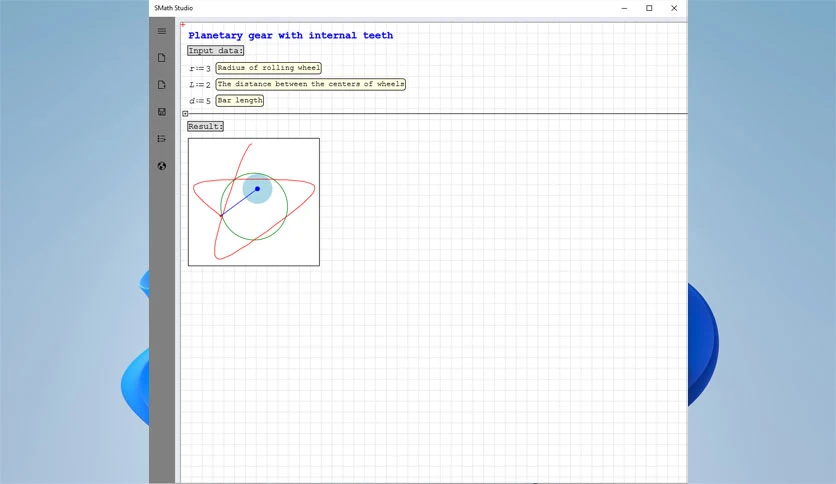
Task: Save the worksheet with floppy icon
Action: 162,112
